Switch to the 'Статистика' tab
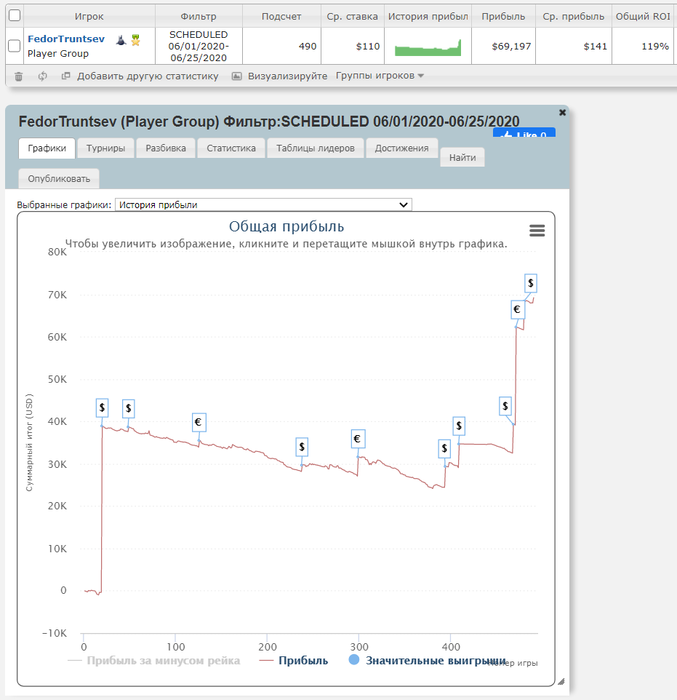Viewport: 677px width, 700px height. coord(231,148)
